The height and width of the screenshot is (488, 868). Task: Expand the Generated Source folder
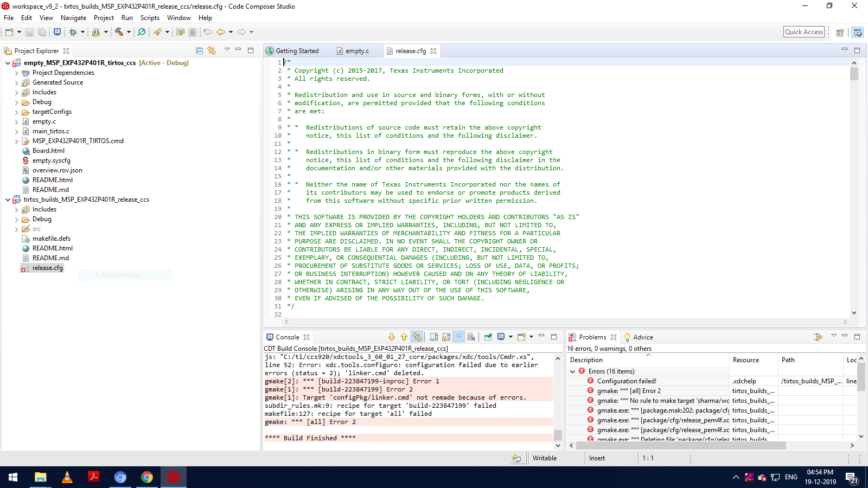[x=17, y=83]
